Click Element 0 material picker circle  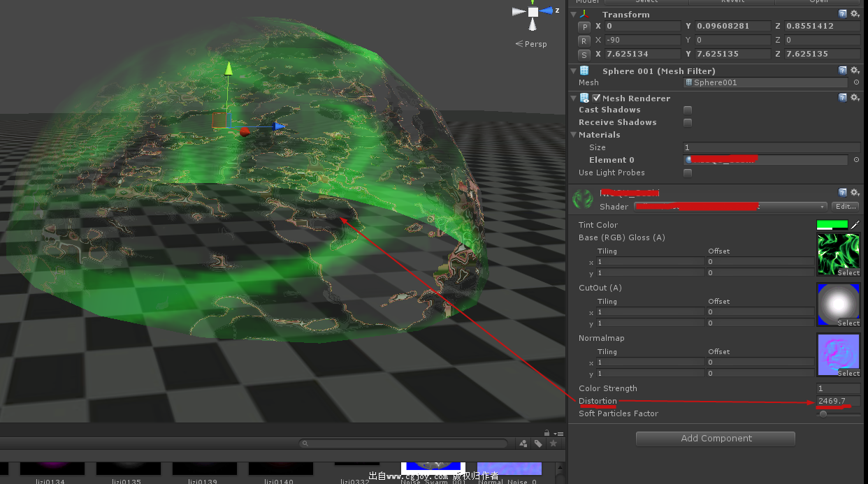coord(856,160)
